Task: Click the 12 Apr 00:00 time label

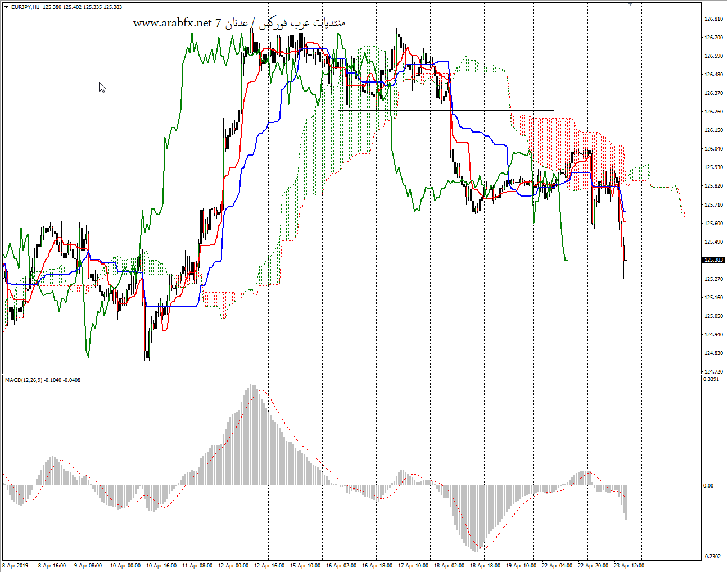Action: click(x=233, y=566)
